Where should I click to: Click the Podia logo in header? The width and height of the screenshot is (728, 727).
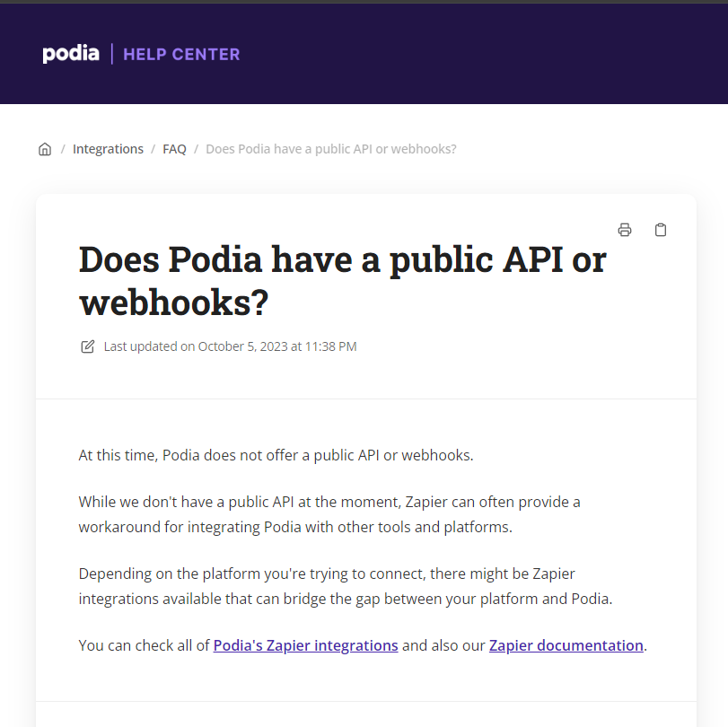click(71, 54)
